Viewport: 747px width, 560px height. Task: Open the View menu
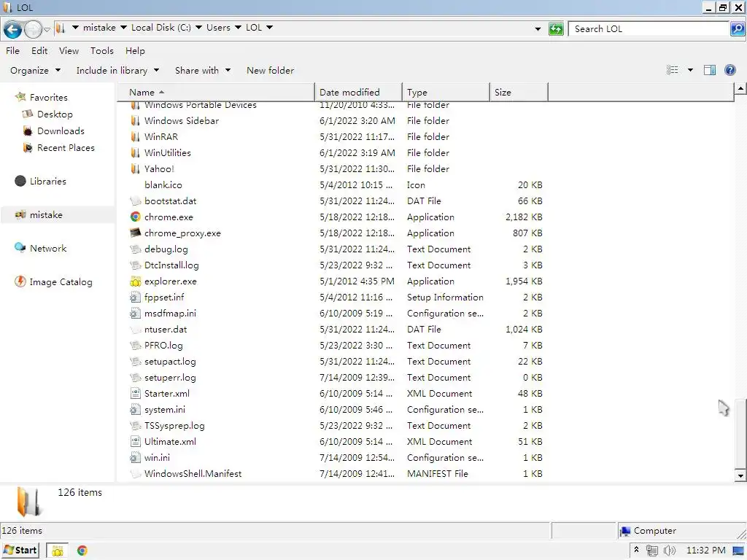pyautogui.click(x=69, y=51)
